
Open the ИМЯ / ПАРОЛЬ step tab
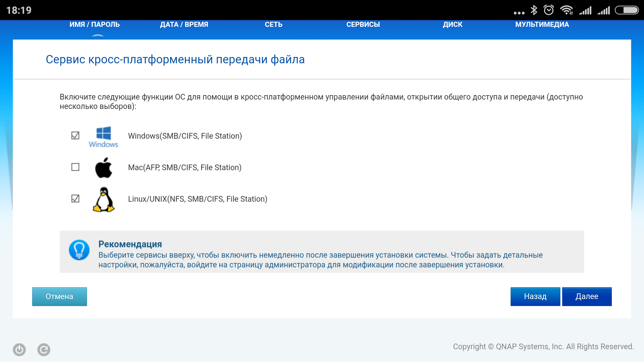[x=95, y=24]
